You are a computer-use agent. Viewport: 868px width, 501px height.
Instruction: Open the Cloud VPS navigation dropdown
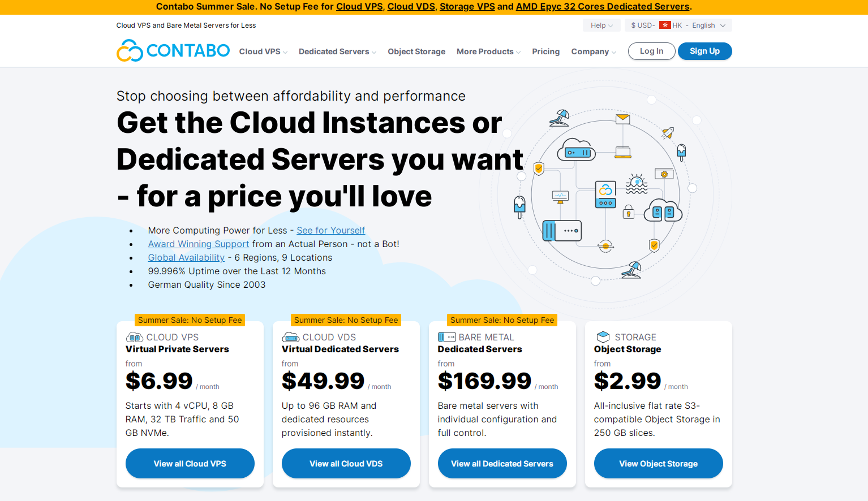pos(263,51)
